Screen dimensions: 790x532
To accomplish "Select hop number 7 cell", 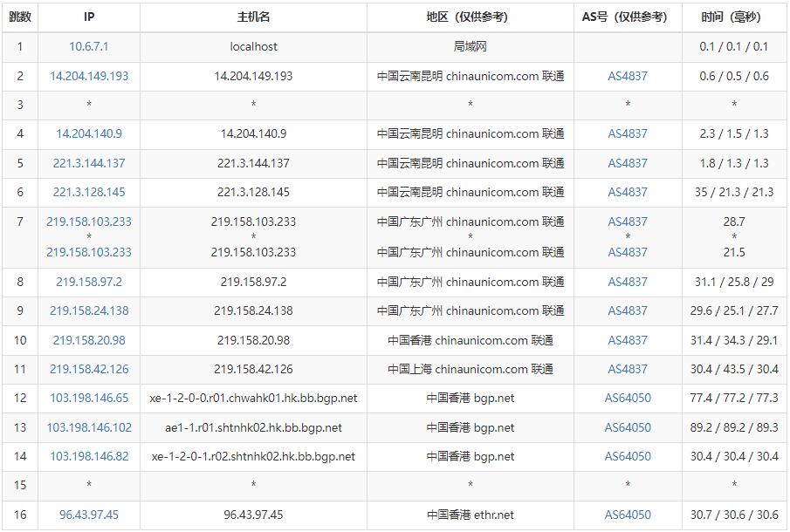I will point(20,237).
